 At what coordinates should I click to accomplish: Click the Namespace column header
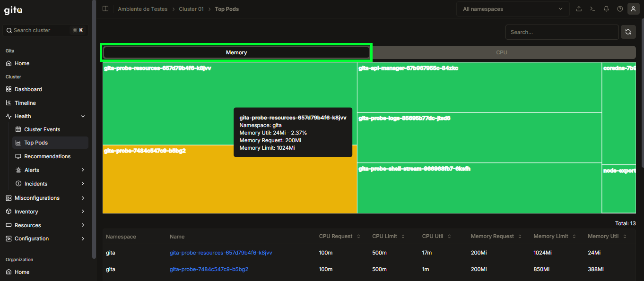click(121, 236)
